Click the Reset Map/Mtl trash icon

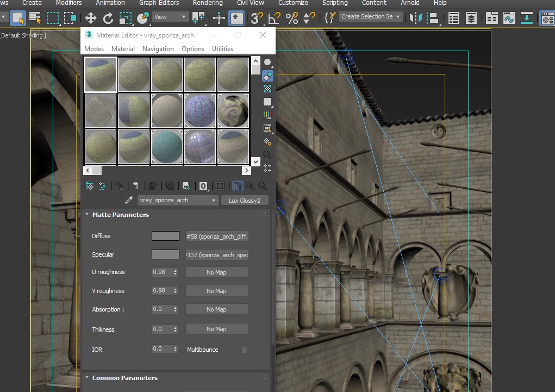coord(136,186)
